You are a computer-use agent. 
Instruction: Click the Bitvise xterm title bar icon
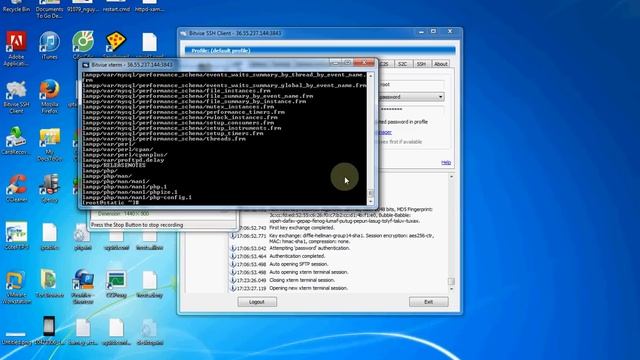pos(86,65)
